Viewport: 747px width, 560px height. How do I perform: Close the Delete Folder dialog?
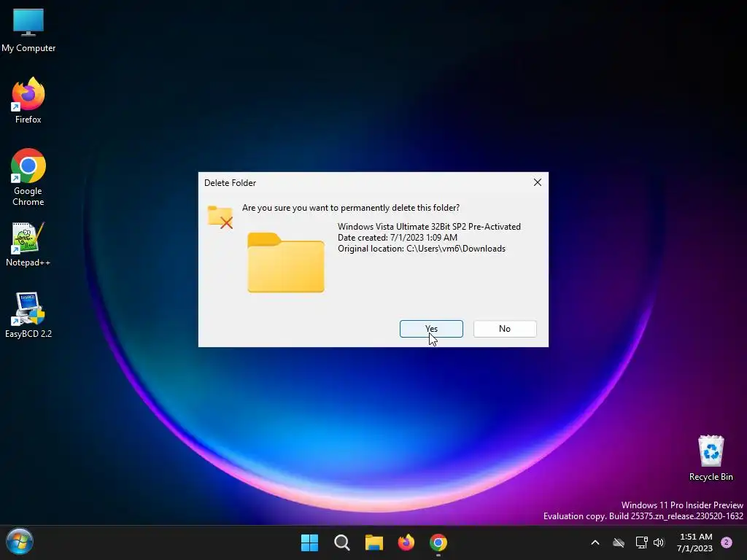pyautogui.click(x=538, y=182)
